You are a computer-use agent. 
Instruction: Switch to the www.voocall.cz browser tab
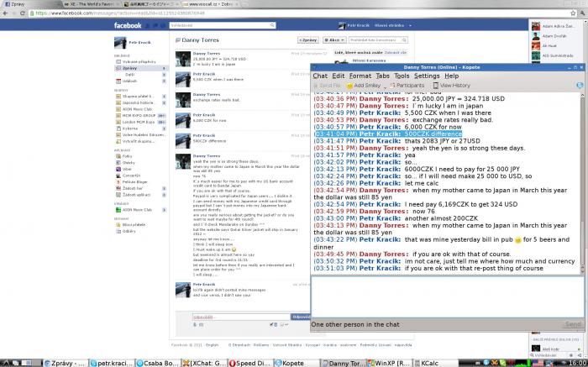click(211, 4)
